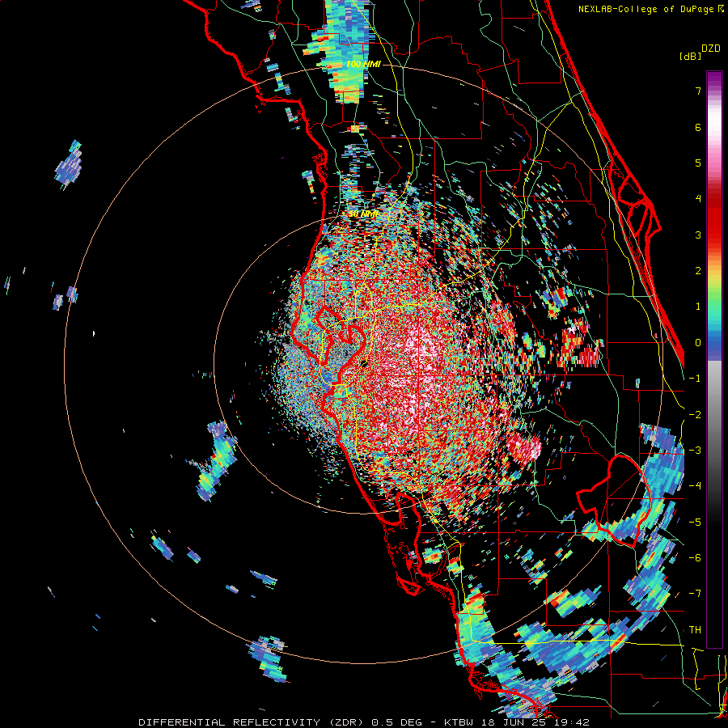Click the color bar scale value -7
This screenshot has width=728, height=728.
click(x=695, y=594)
